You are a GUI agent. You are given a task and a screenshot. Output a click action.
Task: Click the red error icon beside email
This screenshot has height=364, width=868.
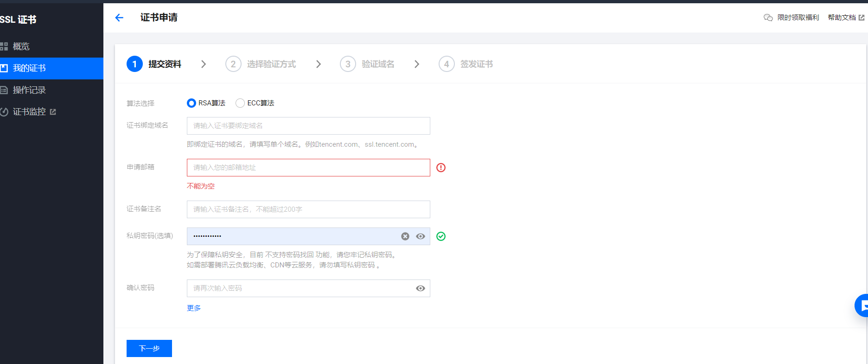click(x=441, y=168)
